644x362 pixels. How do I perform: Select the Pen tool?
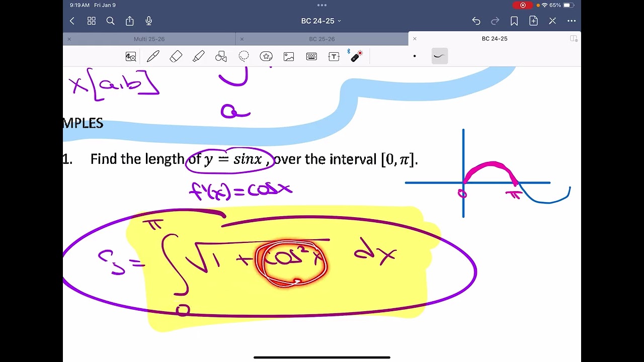(153, 56)
